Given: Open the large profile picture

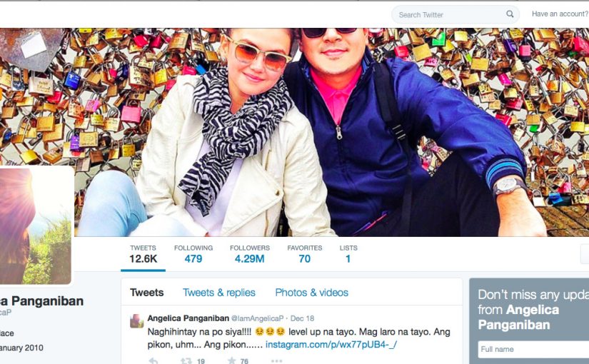Looking at the screenshot, I should tap(36, 226).
